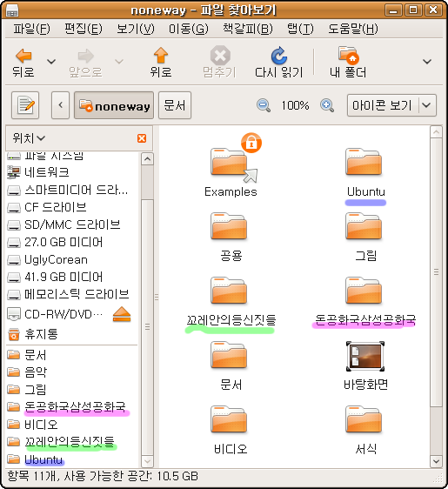Open the forward history dropdown arrow

pyautogui.click(x=119, y=62)
